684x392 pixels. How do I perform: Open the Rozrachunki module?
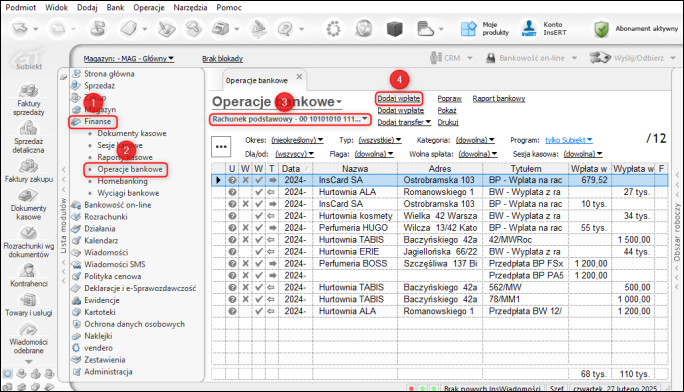[x=106, y=217]
